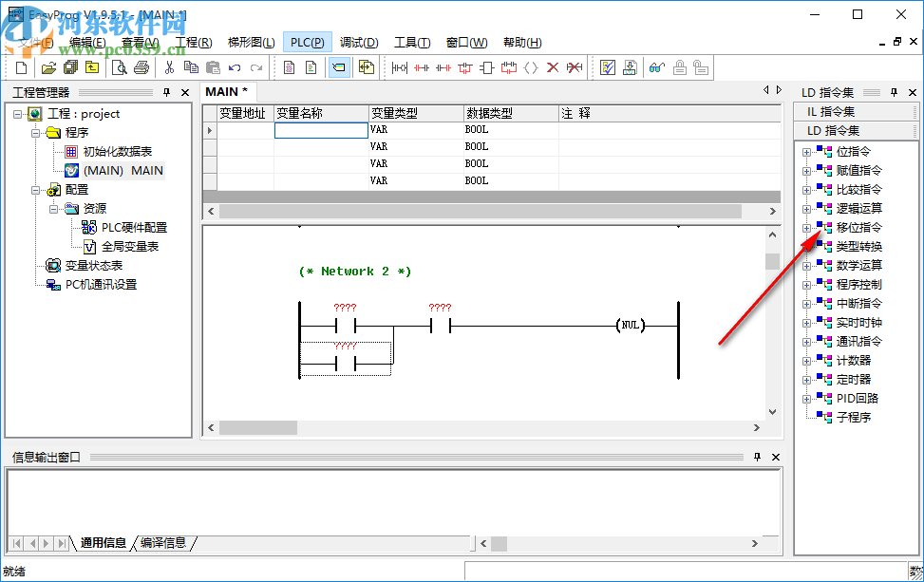Collapse the 资源 tree node
The height and width of the screenshot is (582, 924).
pyautogui.click(x=53, y=209)
